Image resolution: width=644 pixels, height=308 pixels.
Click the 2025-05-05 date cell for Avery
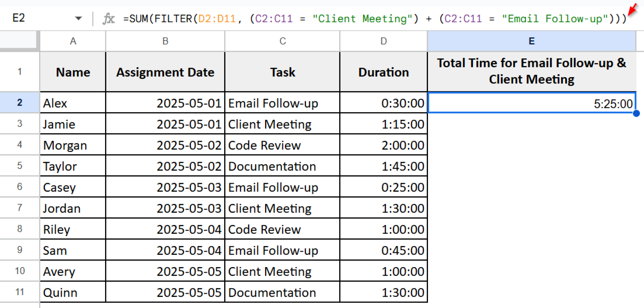[165, 271]
